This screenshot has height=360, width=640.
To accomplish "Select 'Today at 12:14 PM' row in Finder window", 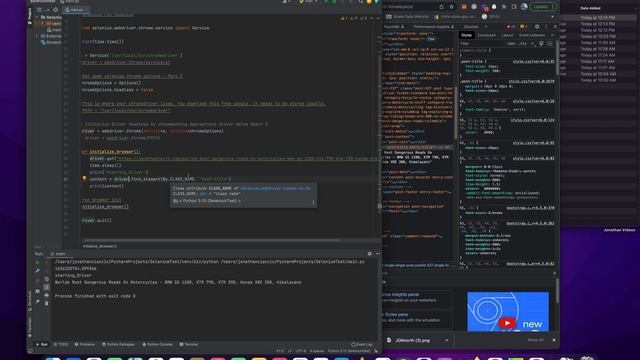I will [x=598, y=18].
